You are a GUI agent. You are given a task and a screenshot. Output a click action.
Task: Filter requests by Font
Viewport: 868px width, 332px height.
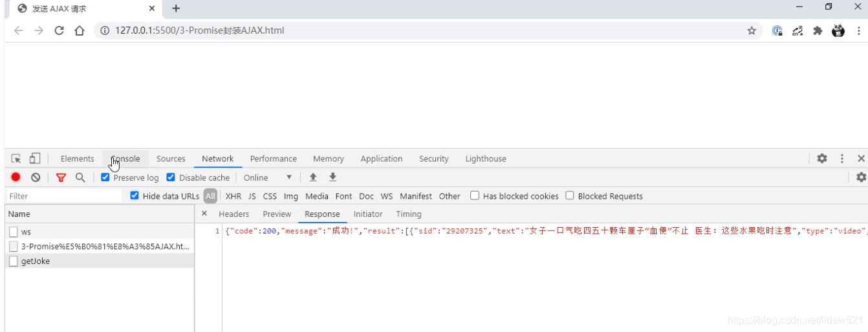(344, 196)
